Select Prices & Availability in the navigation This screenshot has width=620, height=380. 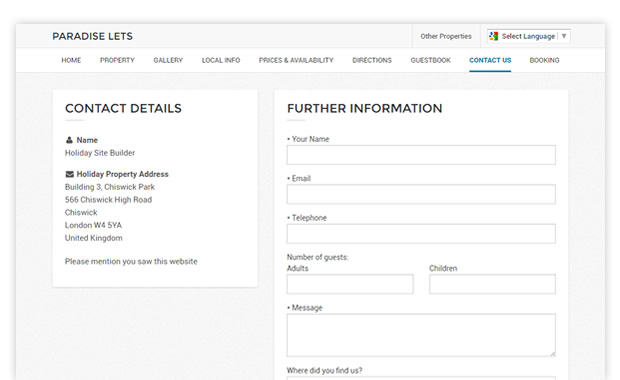tap(296, 60)
